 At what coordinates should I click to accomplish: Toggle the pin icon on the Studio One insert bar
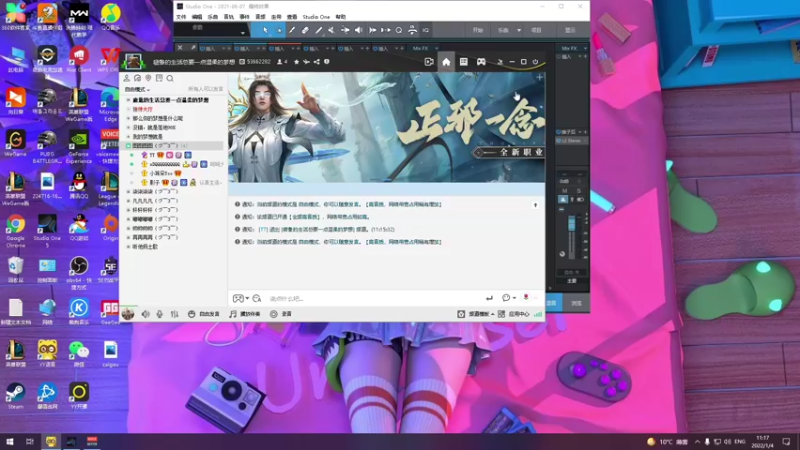pyautogui.click(x=193, y=48)
